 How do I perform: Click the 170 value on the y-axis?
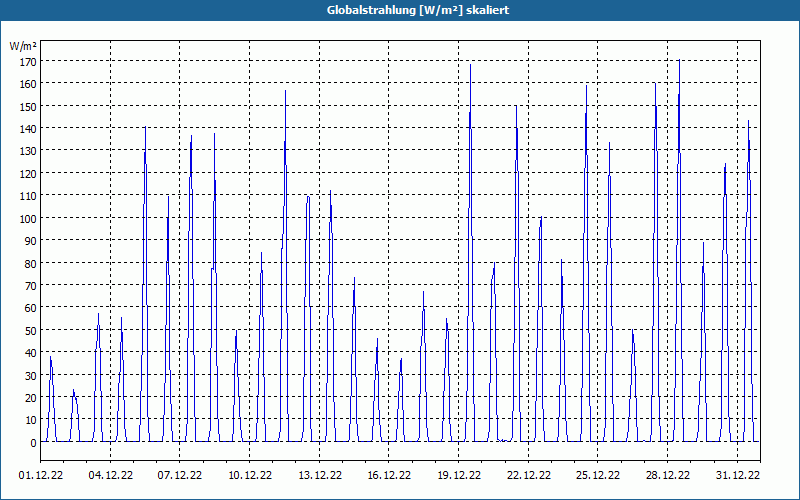coord(29,62)
